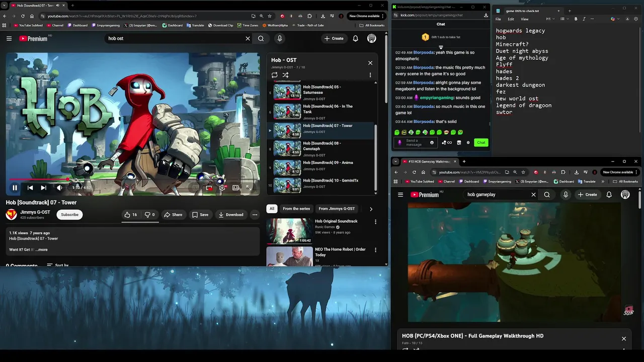Open options for 'NEO The Home Robot' suggestion
644x362 pixels.
375,250
